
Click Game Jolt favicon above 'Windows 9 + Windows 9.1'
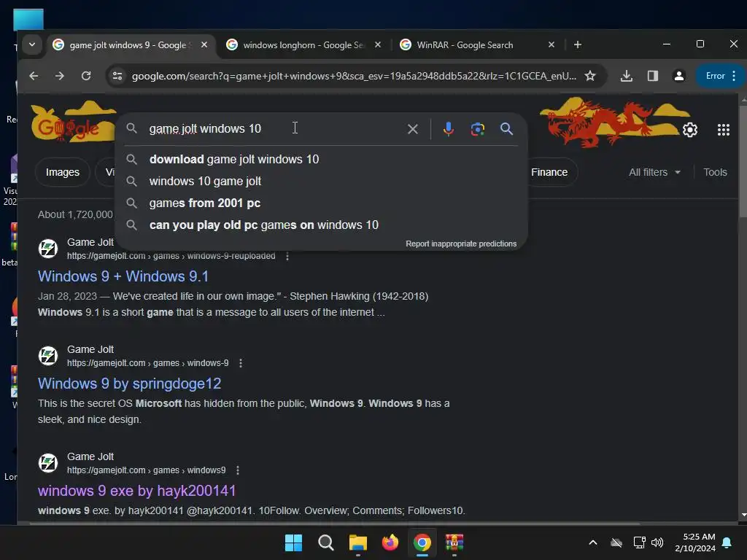tap(48, 249)
